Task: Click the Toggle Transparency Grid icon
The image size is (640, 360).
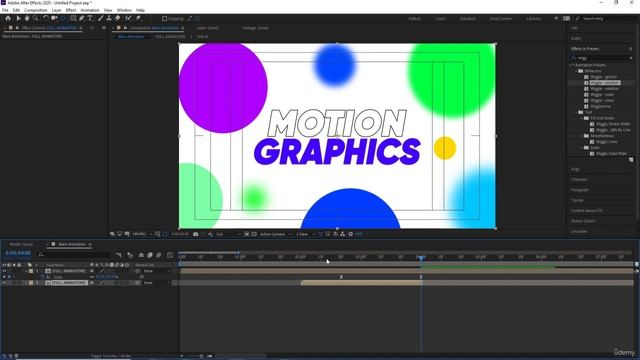Action: (254, 234)
